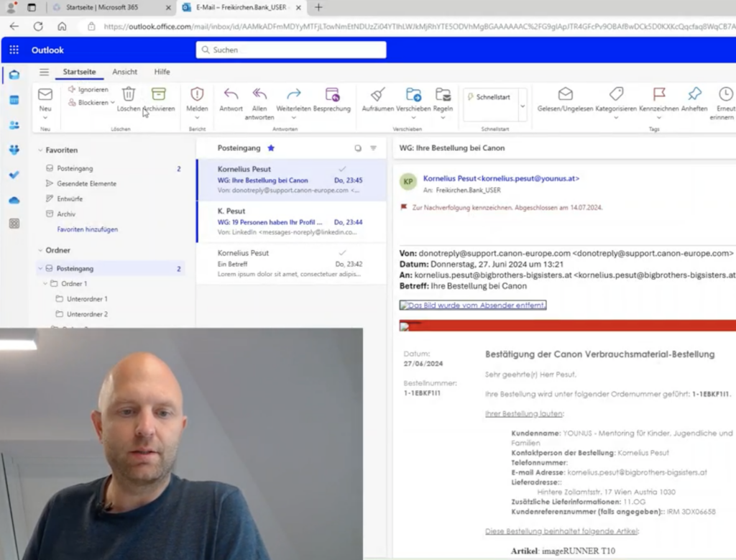
Task: Open the Canon order email in list
Action: click(x=292, y=180)
